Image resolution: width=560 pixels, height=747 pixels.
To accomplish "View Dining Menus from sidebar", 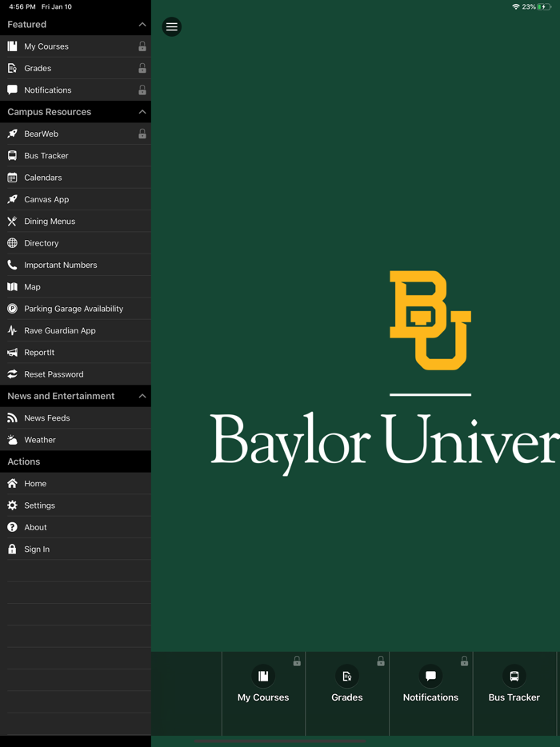I will (x=75, y=221).
